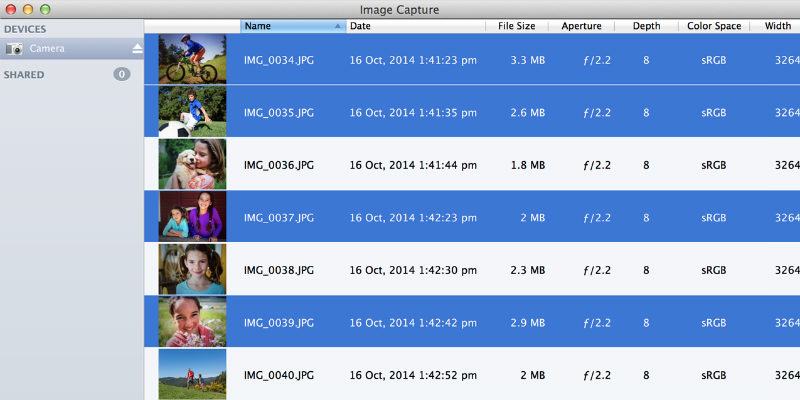Click the IMG_0039.JPG smiling girl thumbnail
This screenshot has width=800, height=400.
(x=192, y=322)
